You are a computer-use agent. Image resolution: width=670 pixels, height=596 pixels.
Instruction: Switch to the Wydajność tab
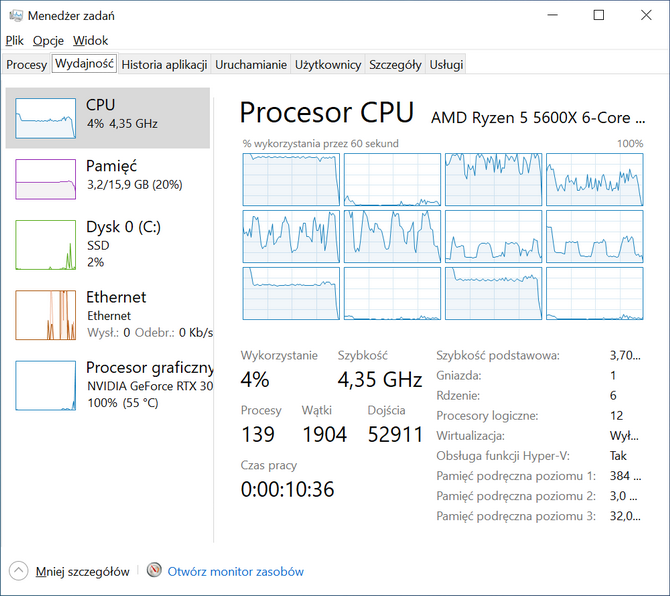(x=84, y=64)
